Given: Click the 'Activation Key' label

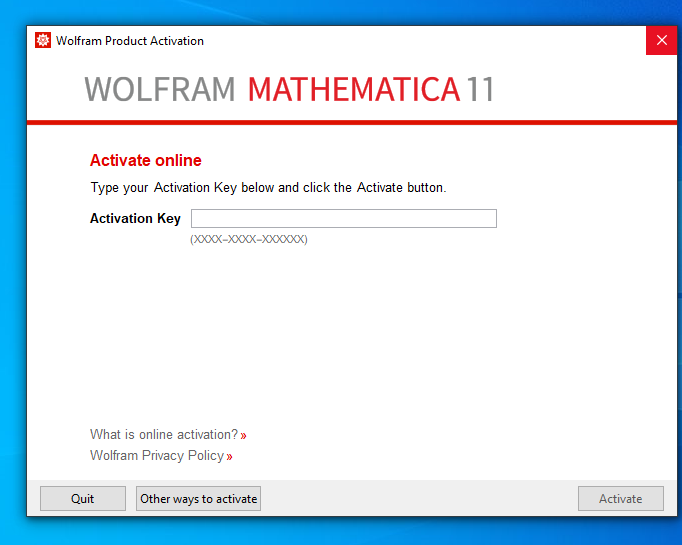Looking at the screenshot, I should point(135,218).
